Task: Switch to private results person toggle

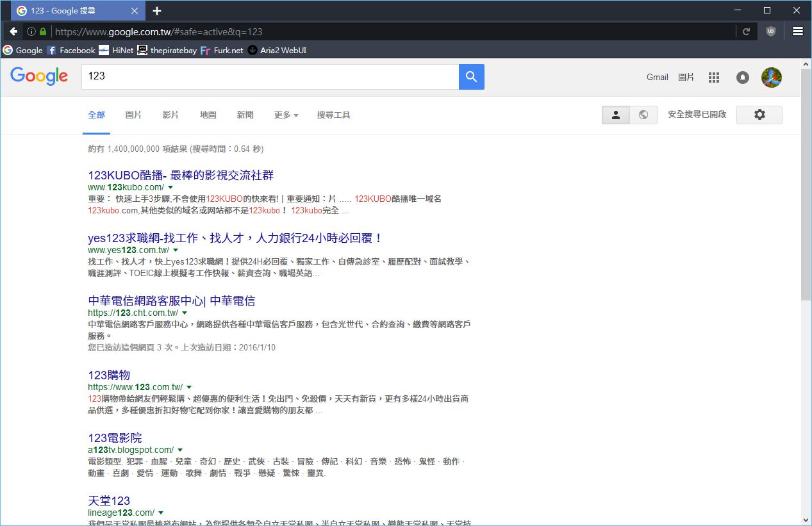Action: click(616, 115)
